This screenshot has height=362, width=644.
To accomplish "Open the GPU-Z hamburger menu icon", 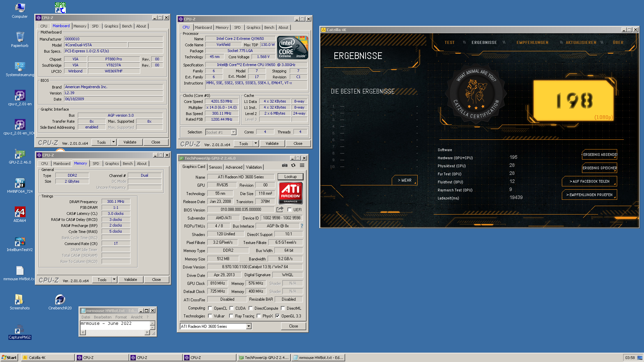I will tap(302, 165).
